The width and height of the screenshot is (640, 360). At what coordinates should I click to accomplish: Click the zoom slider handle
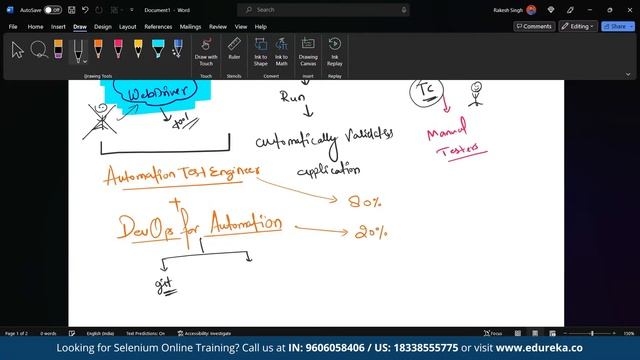click(592, 333)
